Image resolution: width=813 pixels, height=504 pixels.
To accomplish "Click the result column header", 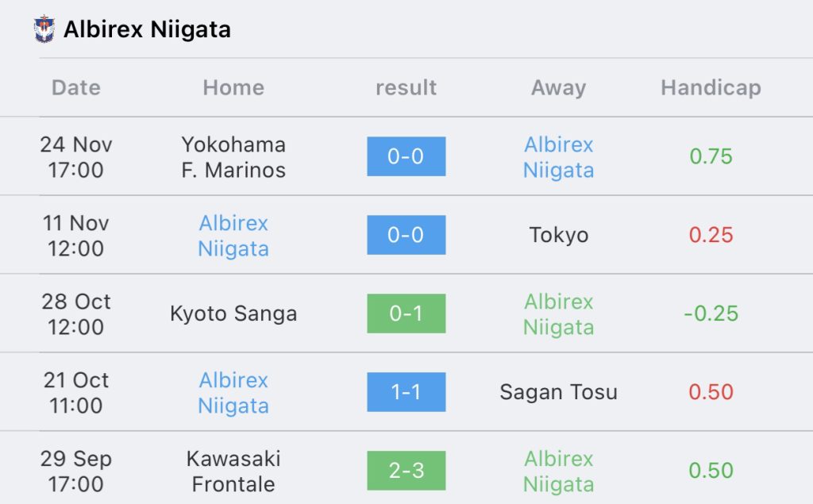I will (x=406, y=87).
